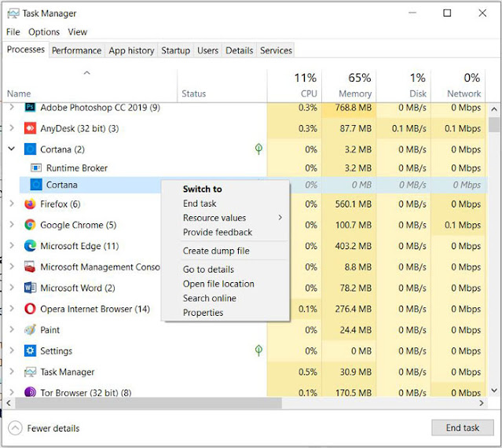The image size is (502, 448).
Task: Click the Firefox process icon
Action: coord(30,204)
